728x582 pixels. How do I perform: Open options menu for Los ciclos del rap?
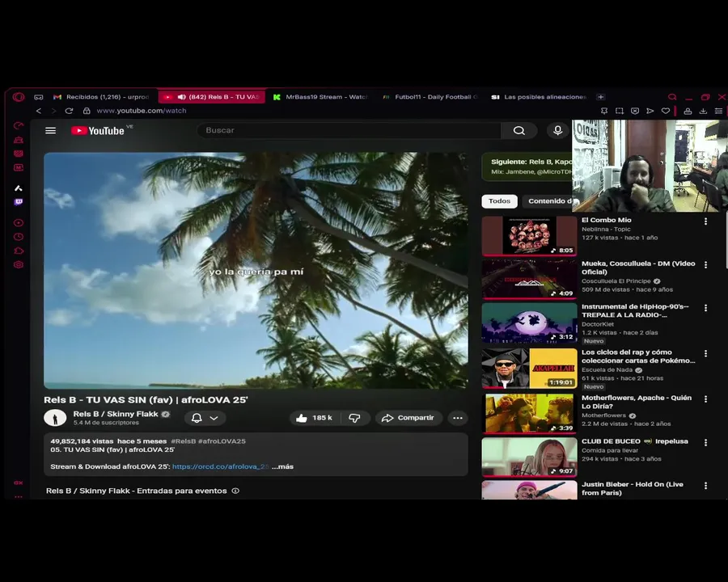click(x=705, y=353)
